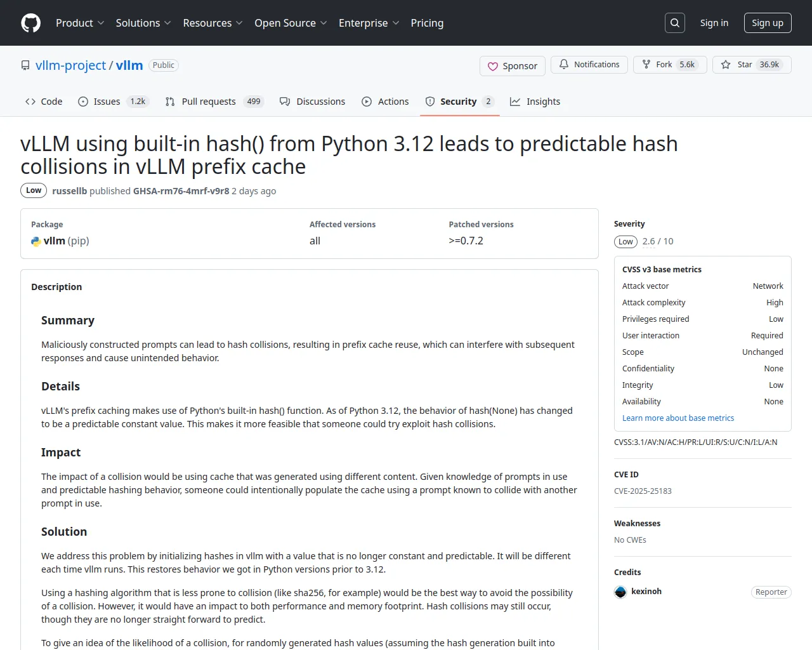Click the Insights graph icon
The image size is (812, 650).
tap(515, 102)
